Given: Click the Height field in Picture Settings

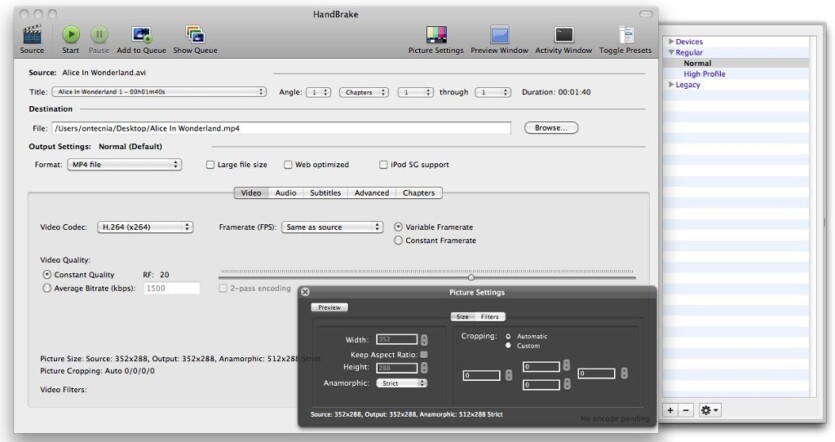Looking at the screenshot, I should [x=397, y=368].
